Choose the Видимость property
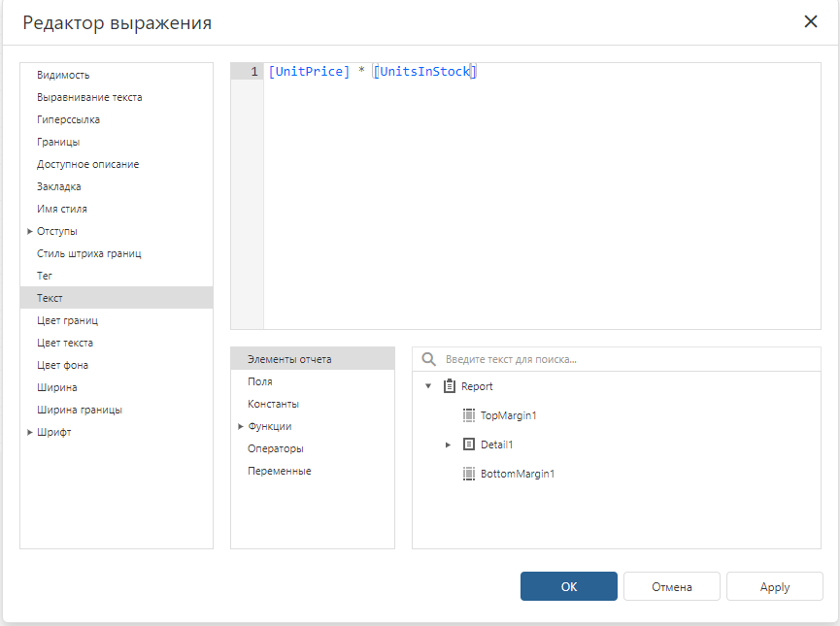This screenshot has height=626, width=840. click(117, 75)
